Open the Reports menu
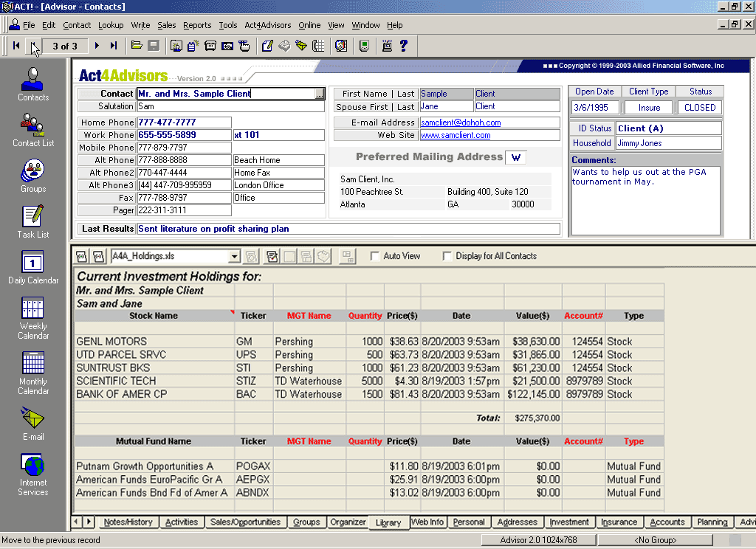The width and height of the screenshot is (756, 549). [197, 25]
